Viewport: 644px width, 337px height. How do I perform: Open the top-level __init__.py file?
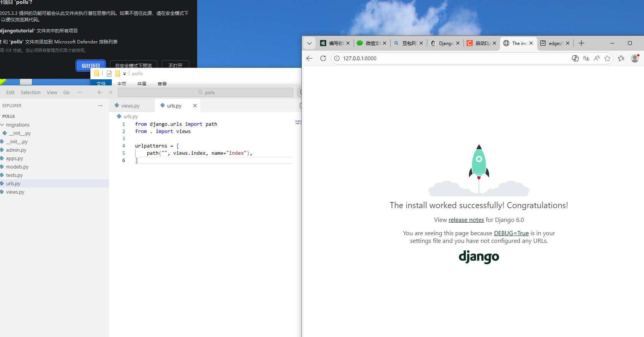55,141
